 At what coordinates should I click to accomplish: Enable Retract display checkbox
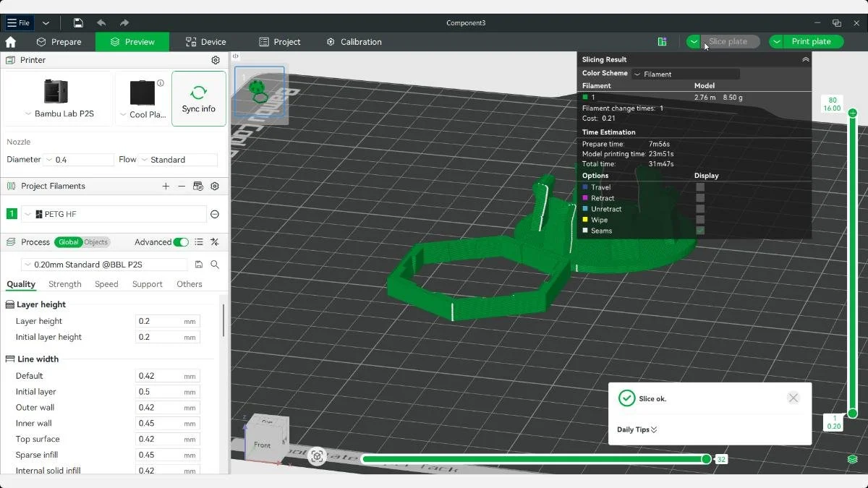pos(700,198)
